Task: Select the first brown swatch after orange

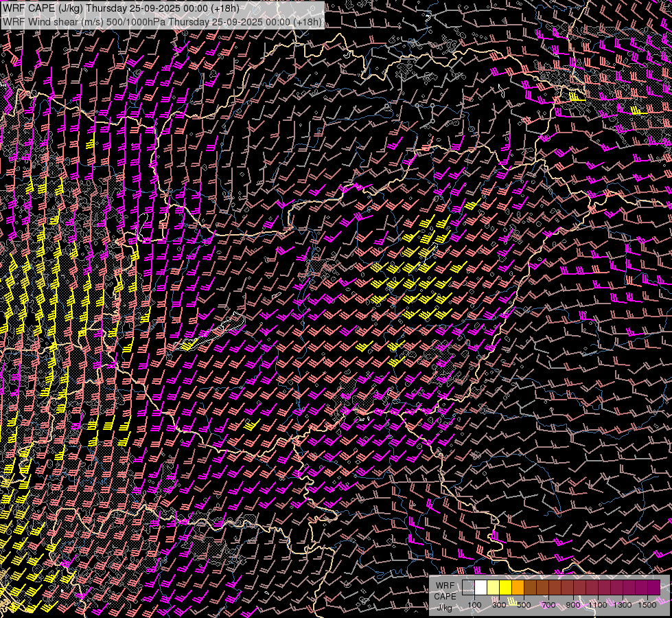Action: click(530, 587)
